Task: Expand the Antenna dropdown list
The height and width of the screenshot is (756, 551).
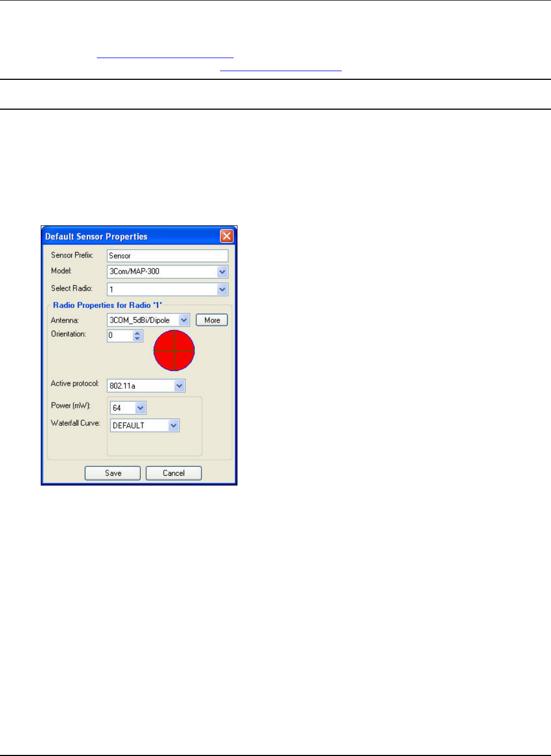Action: [184, 320]
